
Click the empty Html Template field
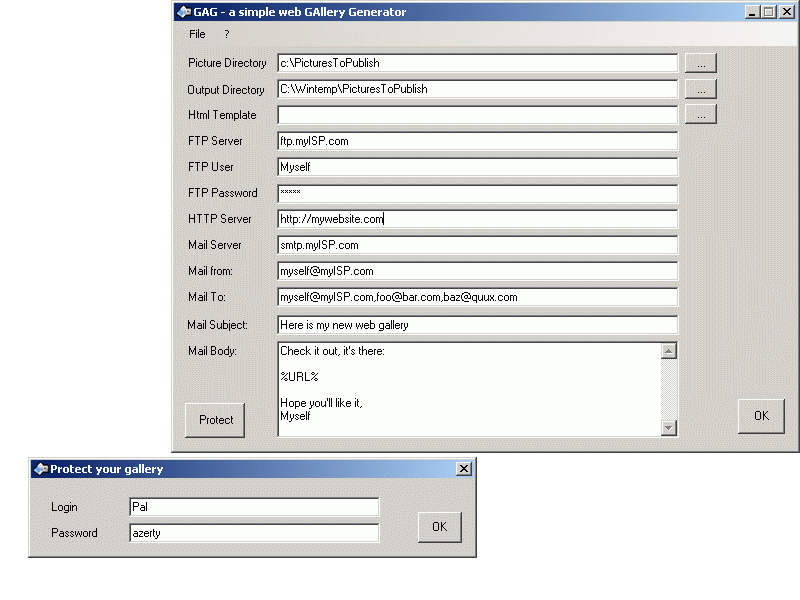[x=478, y=115]
